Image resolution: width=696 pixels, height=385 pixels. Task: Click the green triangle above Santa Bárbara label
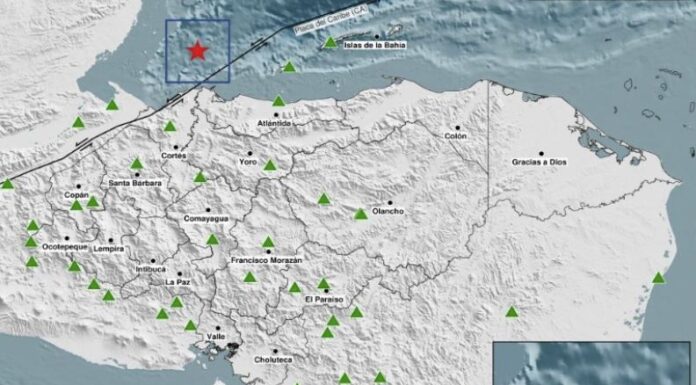137,164
